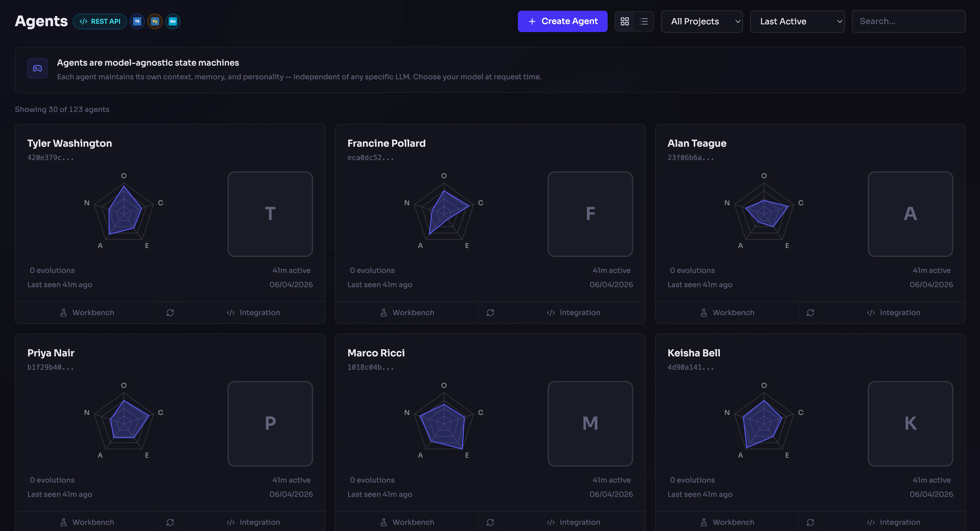The image size is (980, 531).
Task: Focus the Search input field
Action: point(908,21)
